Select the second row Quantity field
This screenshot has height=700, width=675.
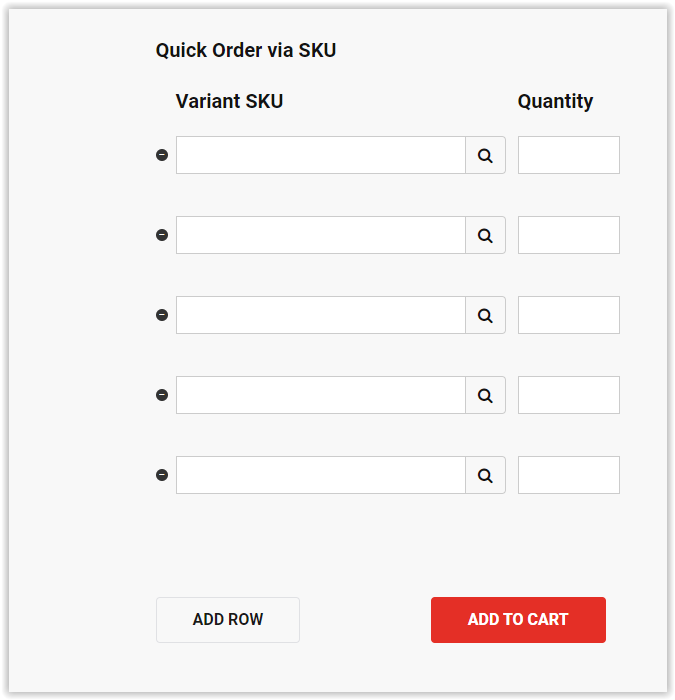569,235
